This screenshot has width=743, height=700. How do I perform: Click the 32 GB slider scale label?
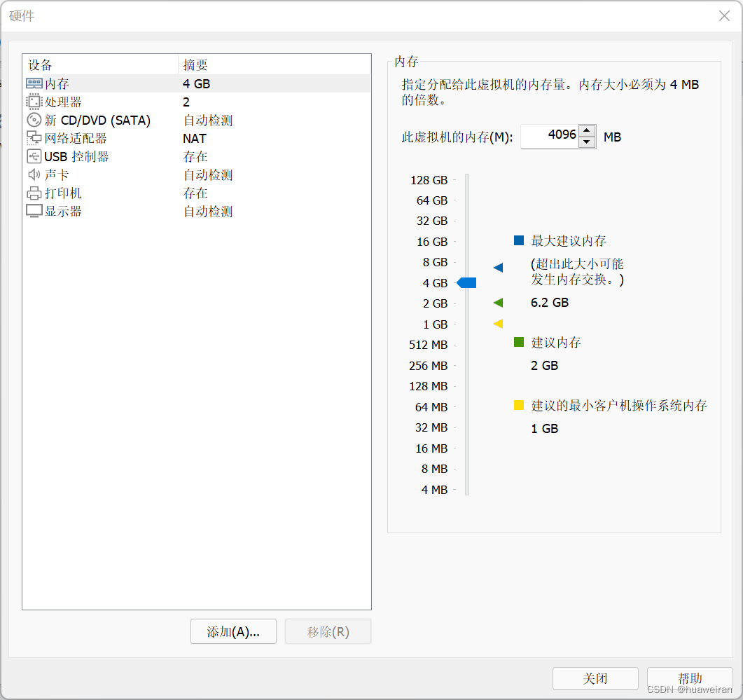432,221
